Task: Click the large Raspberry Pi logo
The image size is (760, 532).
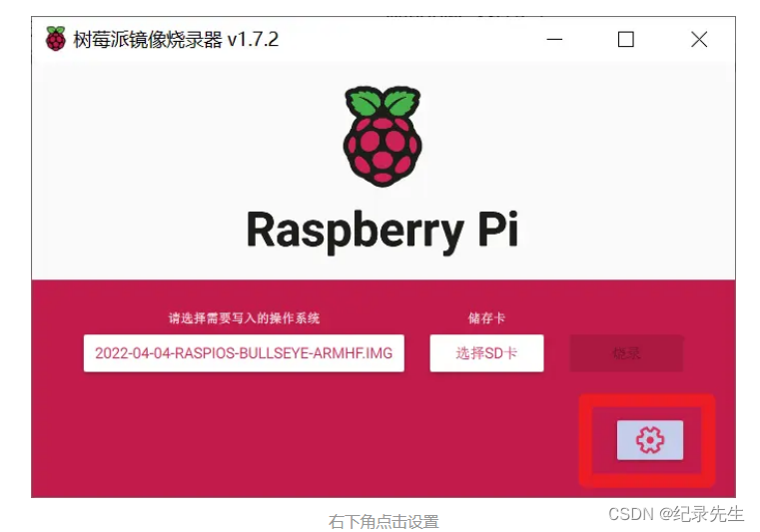Action: [x=382, y=136]
